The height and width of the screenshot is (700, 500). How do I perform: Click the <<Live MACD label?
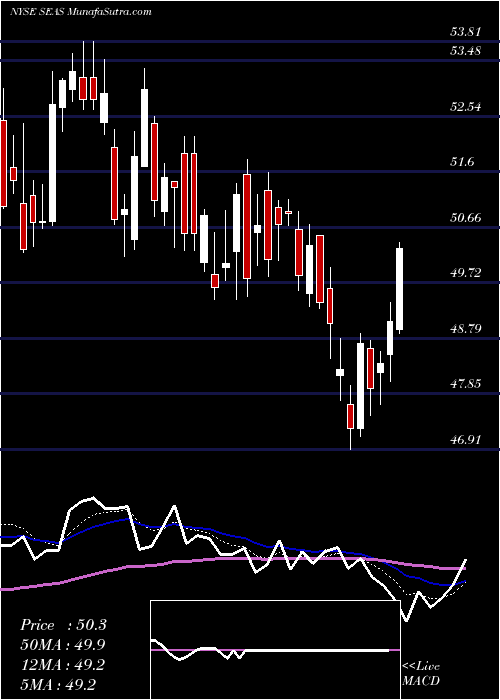coord(421,674)
